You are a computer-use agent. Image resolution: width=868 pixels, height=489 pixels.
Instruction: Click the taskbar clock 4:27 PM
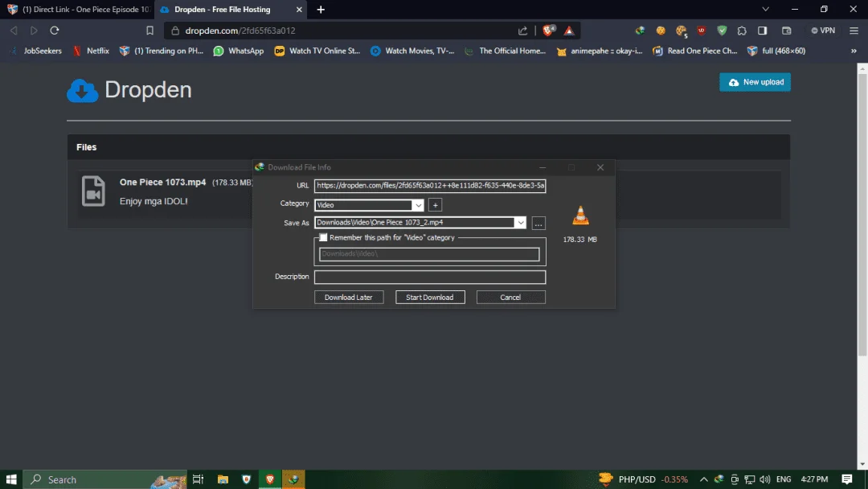(814, 479)
